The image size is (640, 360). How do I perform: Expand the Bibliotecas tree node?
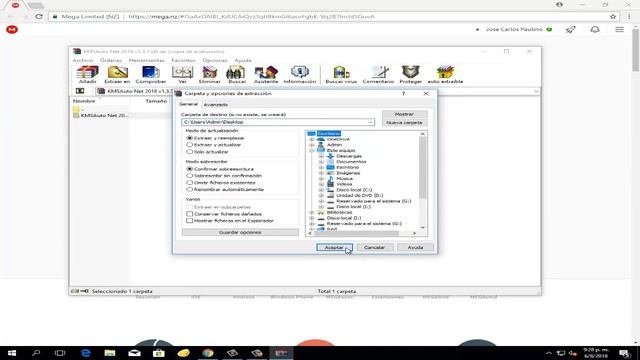pyautogui.click(x=312, y=212)
